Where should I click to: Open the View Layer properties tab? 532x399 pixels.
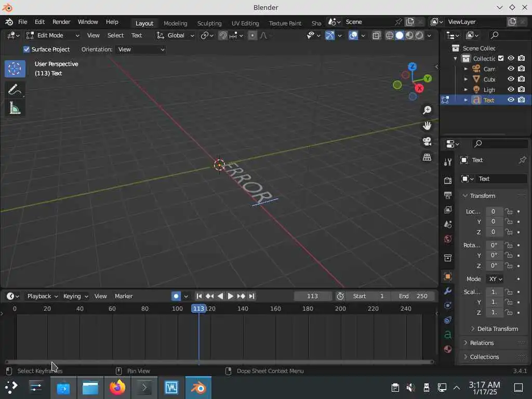point(448,210)
